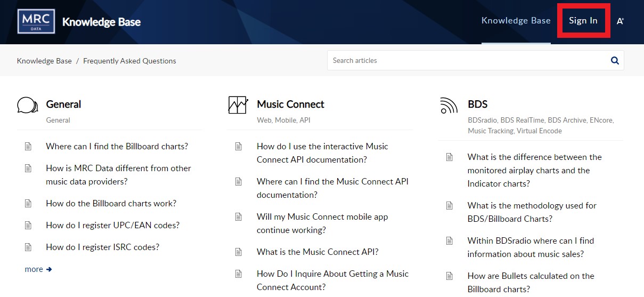Click document icon beside BDS/Billboard methodology question
This screenshot has height=297, width=644.
pos(450,206)
